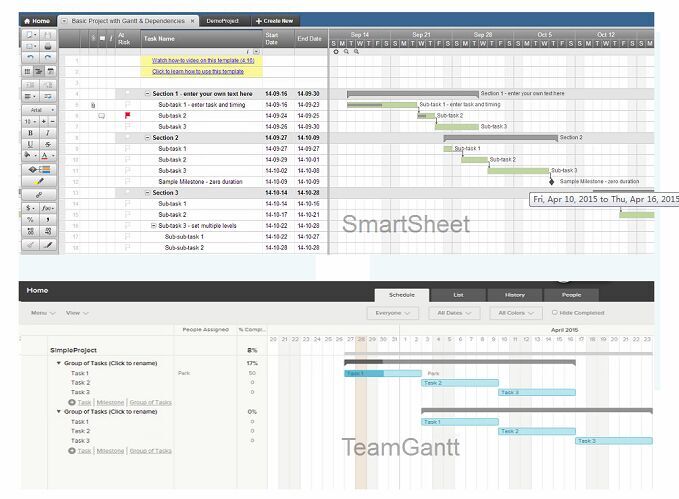Switch to Grid view icon
This screenshot has width=679, height=499.
pos(27,71)
